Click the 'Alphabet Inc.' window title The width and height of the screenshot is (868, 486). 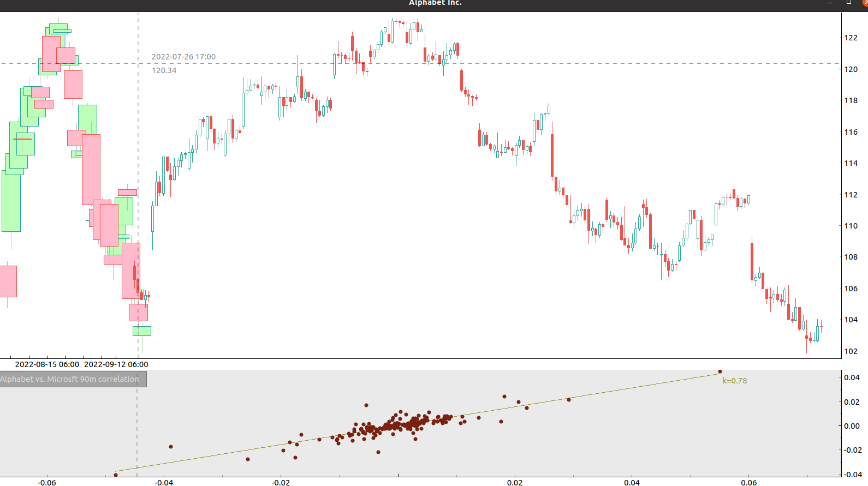[x=435, y=3]
